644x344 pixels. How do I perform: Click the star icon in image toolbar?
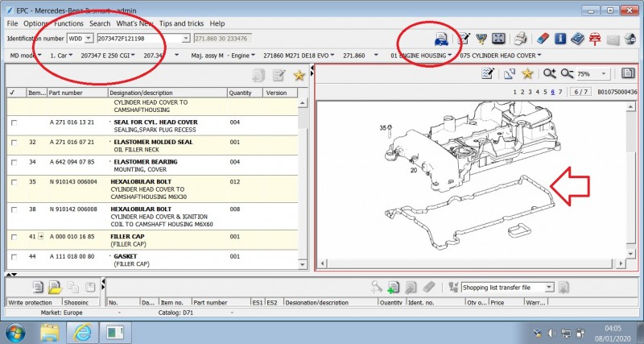(x=527, y=73)
